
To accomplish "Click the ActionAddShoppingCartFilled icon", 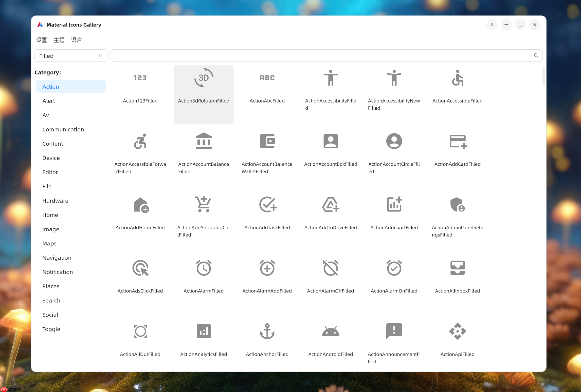I will [204, 204].
